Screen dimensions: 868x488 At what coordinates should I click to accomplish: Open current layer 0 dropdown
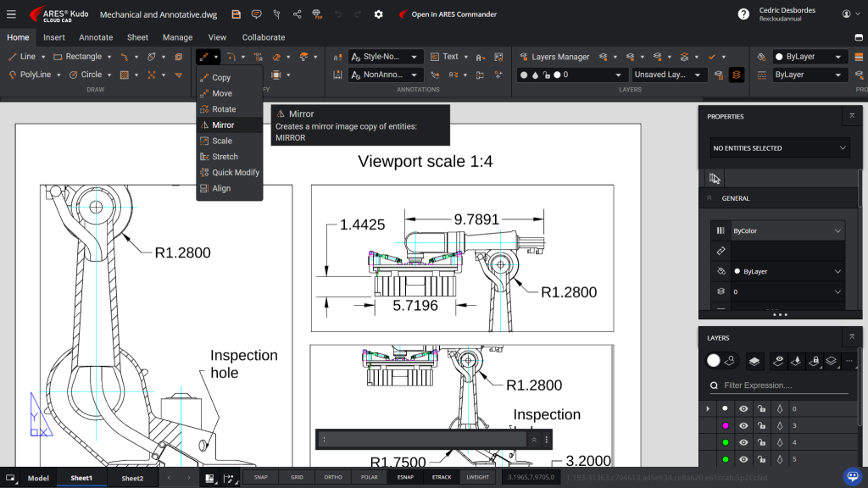tap(570, 75)
